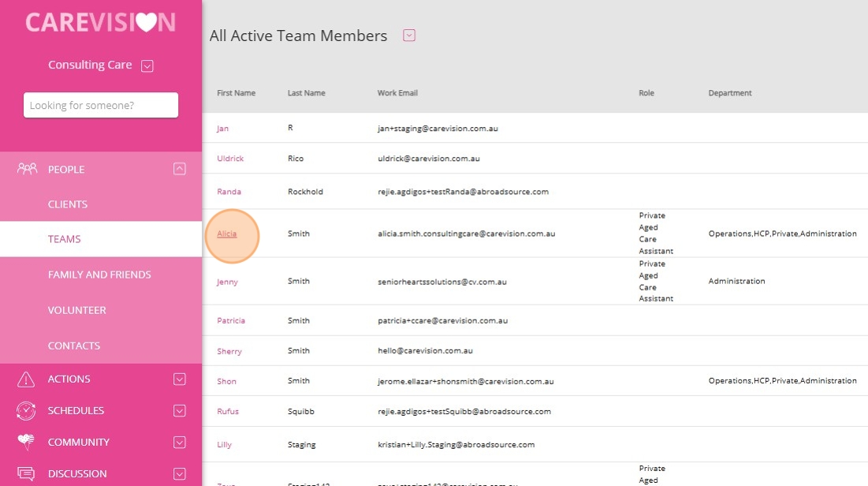Expand the Schedules section chevron
Image resolution: width=868 pixels, height=486 pixels.
(x=180, y=410)
